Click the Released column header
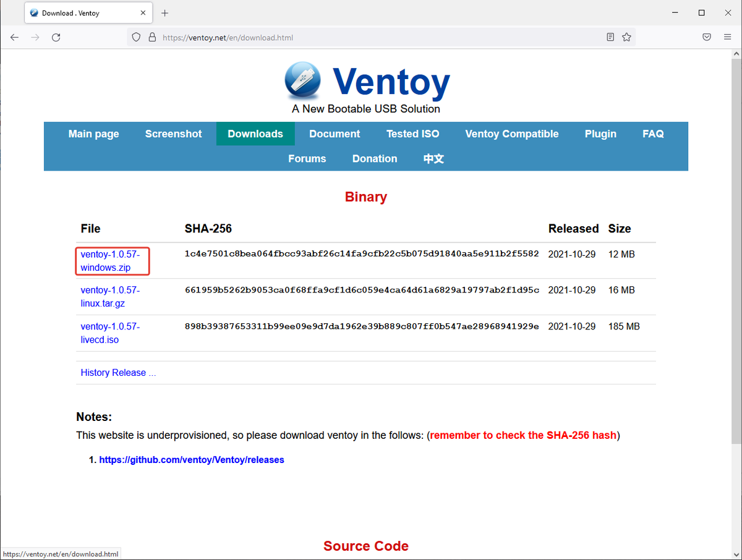Image resolution: width=742 pixels, height=560 pixels. [574, 229]
